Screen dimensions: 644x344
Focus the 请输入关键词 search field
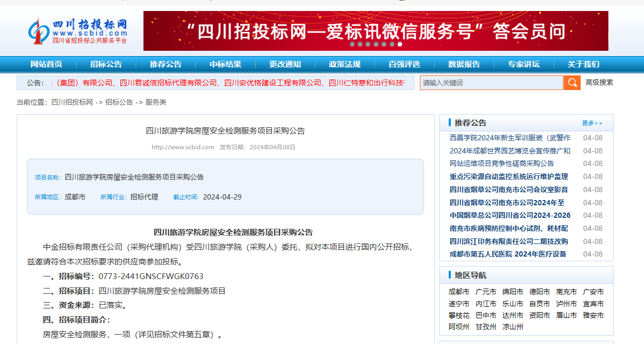pyautogui.click(x=492, y=83)
